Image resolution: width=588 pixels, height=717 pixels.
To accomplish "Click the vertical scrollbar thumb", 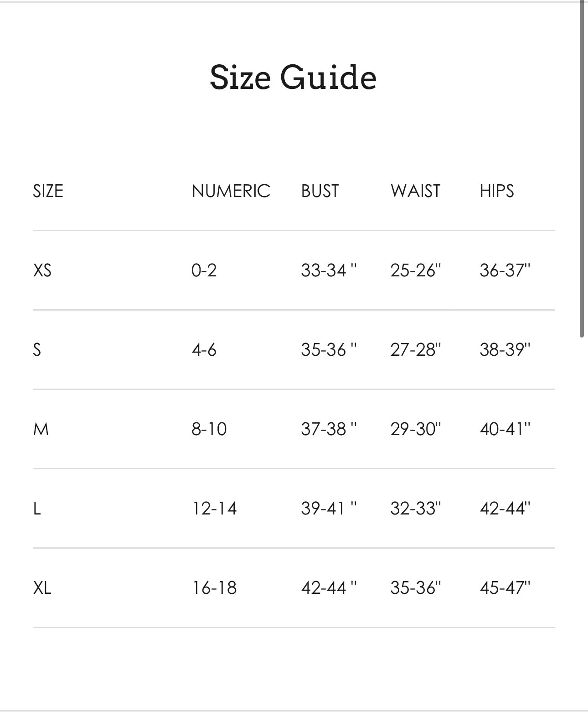I will (582, 169).
